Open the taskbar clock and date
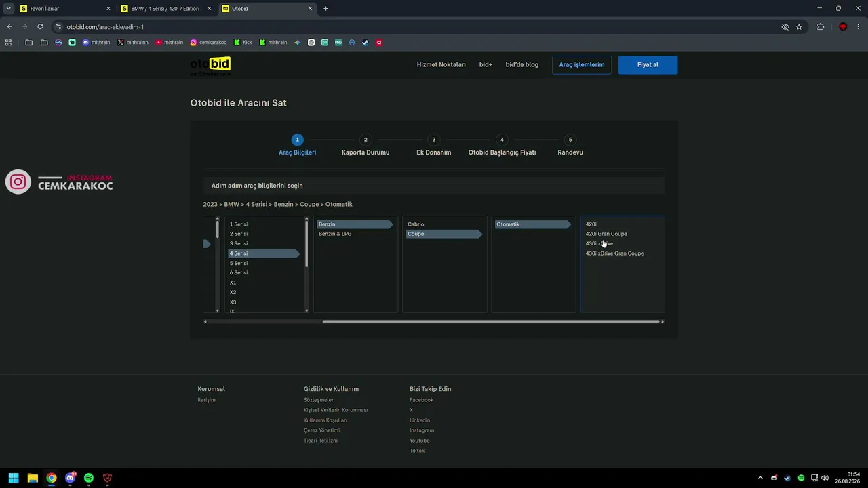 tap(848, 478)
